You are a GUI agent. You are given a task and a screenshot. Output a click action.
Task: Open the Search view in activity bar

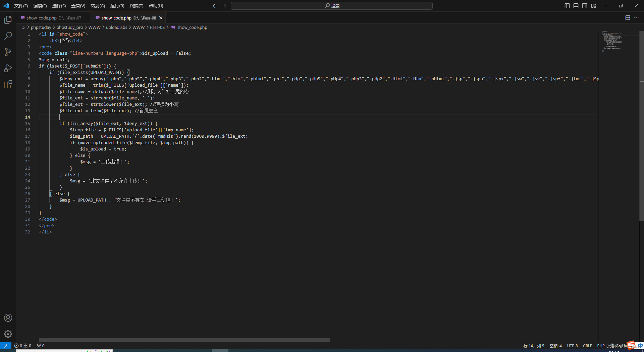coord(8,36)
